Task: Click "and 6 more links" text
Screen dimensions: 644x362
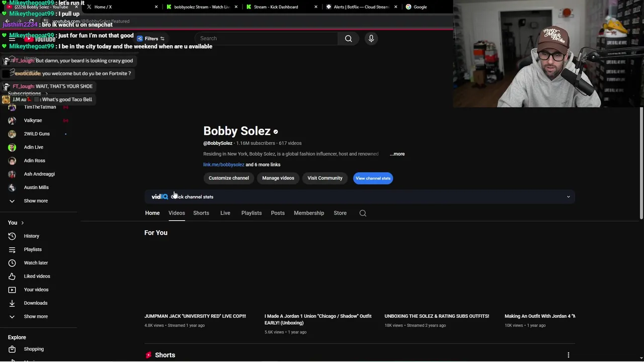Action: pos(263,164)
